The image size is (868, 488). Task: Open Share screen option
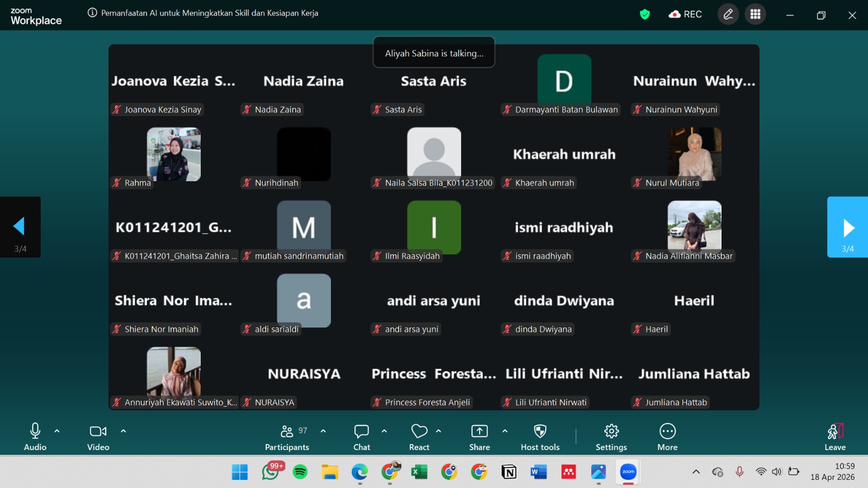(479, 437)
